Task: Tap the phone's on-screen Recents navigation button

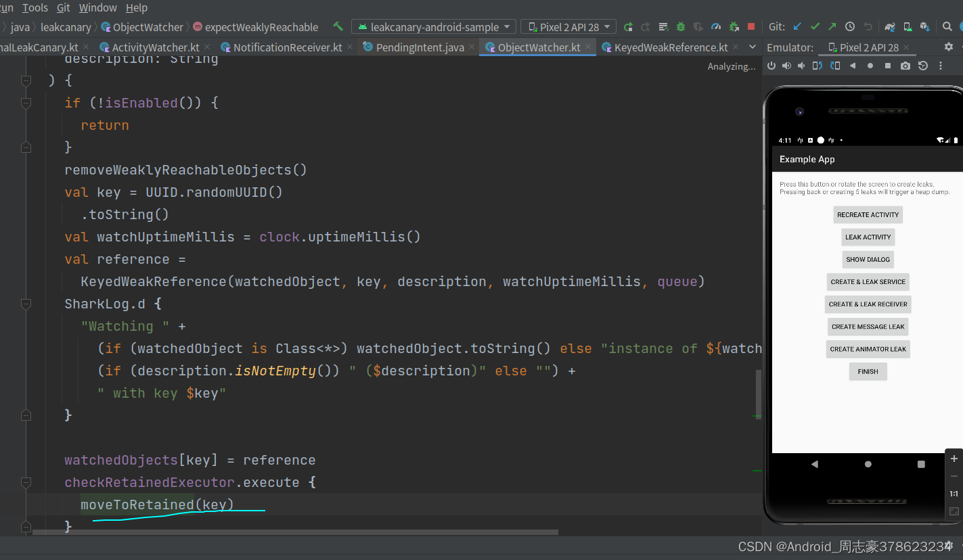Action: coord(921,464)
